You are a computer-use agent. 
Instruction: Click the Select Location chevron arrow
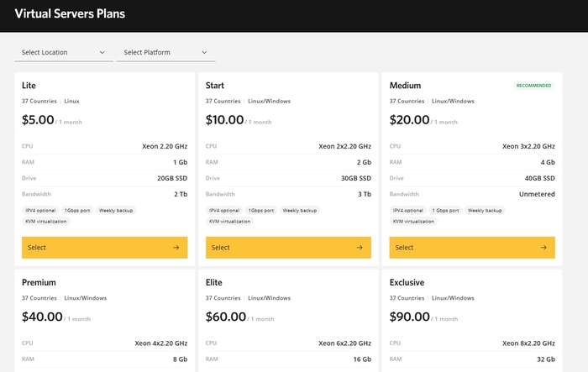tap(102, 53)
